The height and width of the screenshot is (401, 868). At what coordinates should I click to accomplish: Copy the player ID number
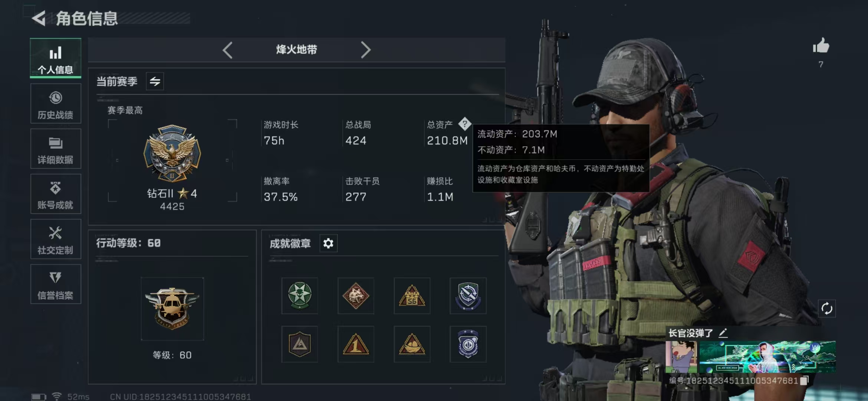(804, 381)
